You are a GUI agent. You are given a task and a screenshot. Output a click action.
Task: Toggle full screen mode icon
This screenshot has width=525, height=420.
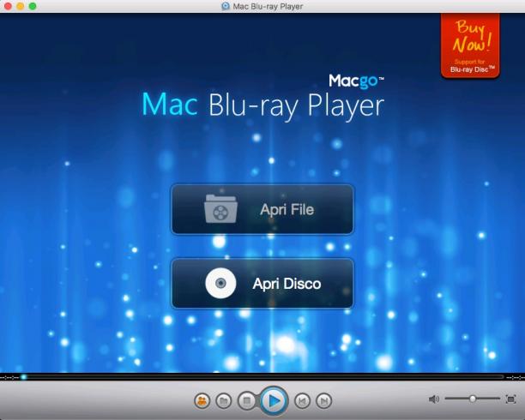511,399
